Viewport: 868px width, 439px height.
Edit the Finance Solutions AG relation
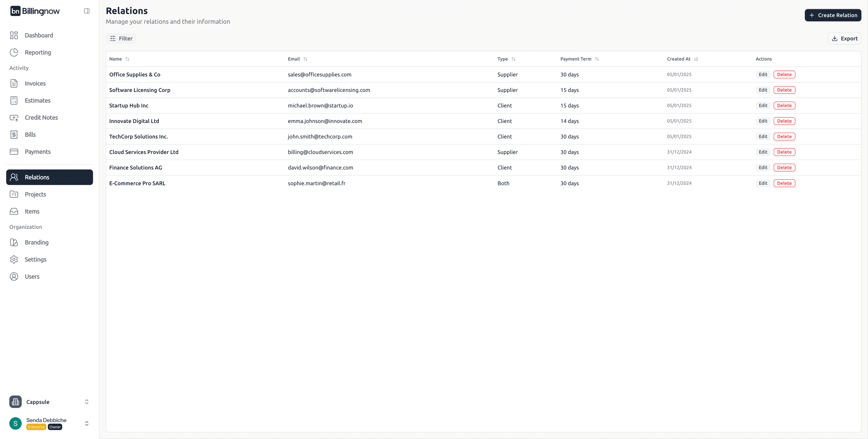coord(762,168)
